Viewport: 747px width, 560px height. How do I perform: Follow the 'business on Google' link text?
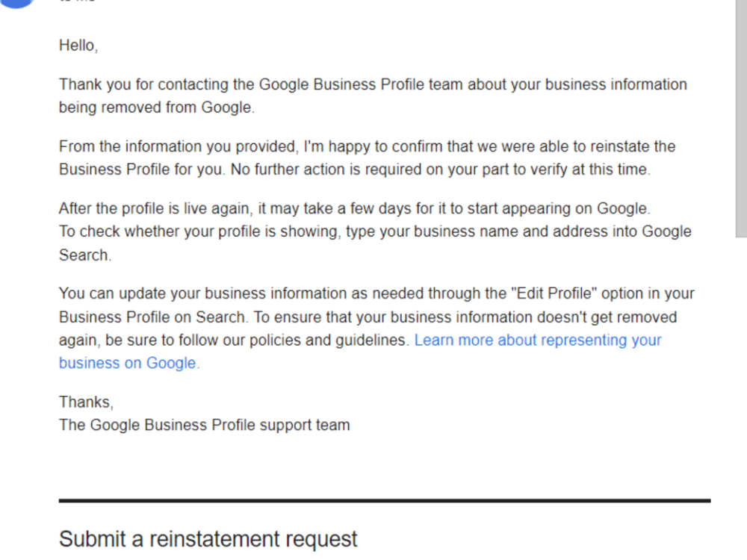(x=127, y=363)
